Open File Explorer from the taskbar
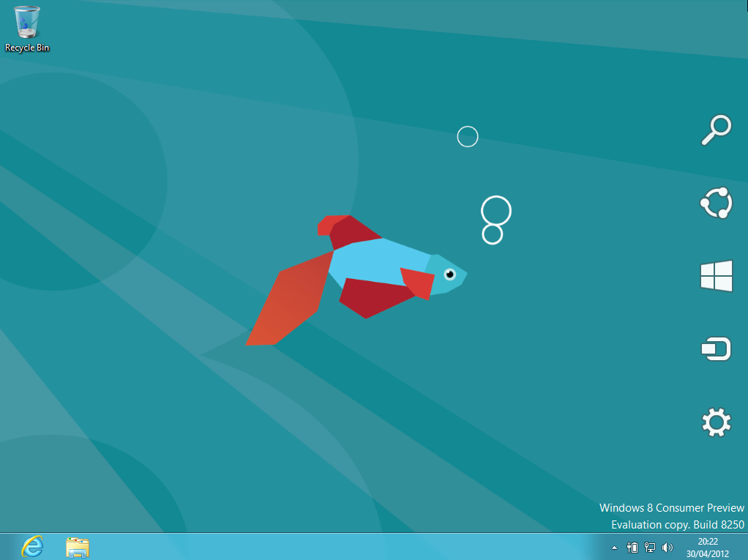 (77, 546)
